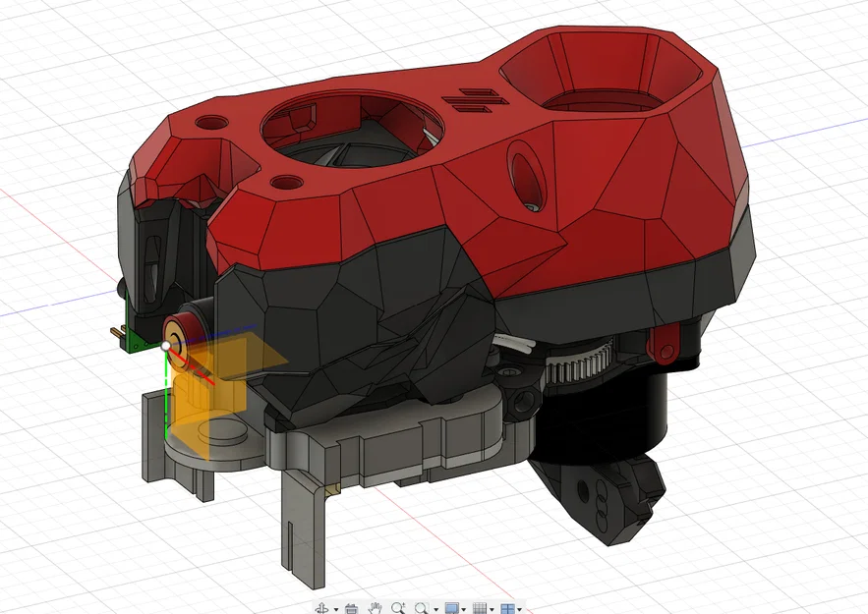
Task: Expand the Viewports dropdown arrow
Action: click(519, 609)
